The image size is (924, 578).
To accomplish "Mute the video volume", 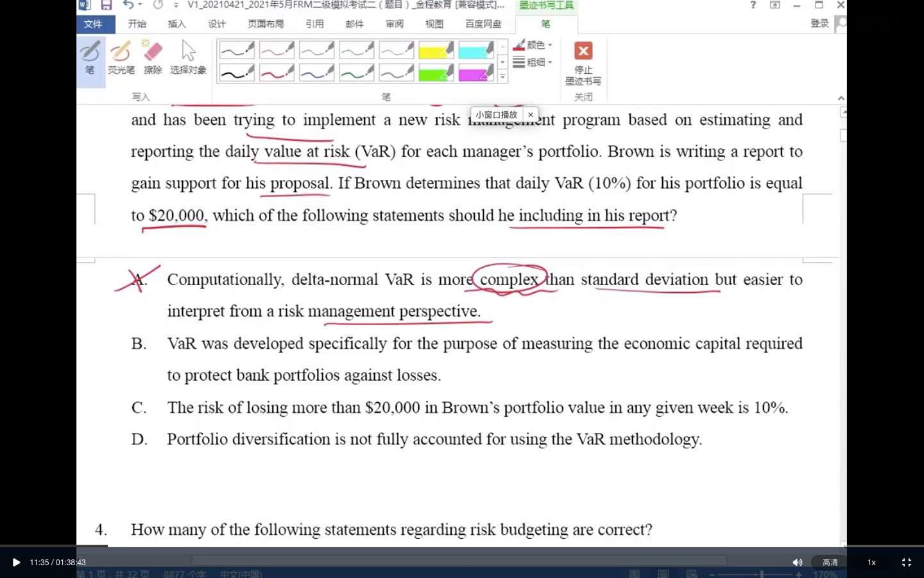I will click(798, 563).
